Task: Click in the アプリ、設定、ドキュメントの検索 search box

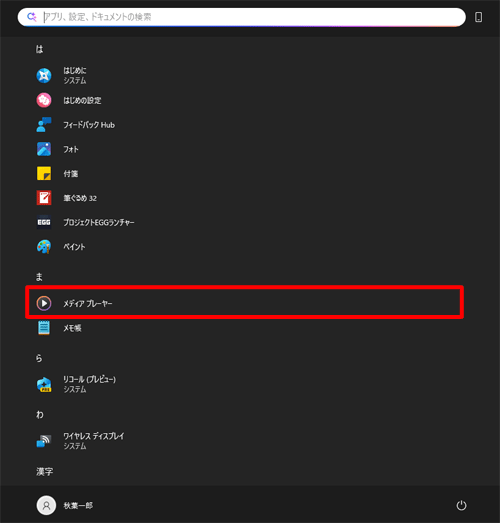Action: click(x=241, y=17)
